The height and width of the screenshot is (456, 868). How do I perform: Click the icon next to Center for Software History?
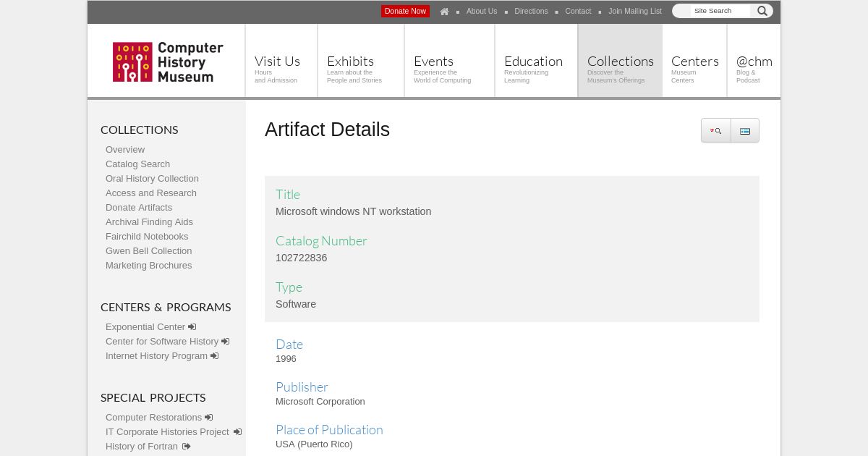[x=225, y=342]
